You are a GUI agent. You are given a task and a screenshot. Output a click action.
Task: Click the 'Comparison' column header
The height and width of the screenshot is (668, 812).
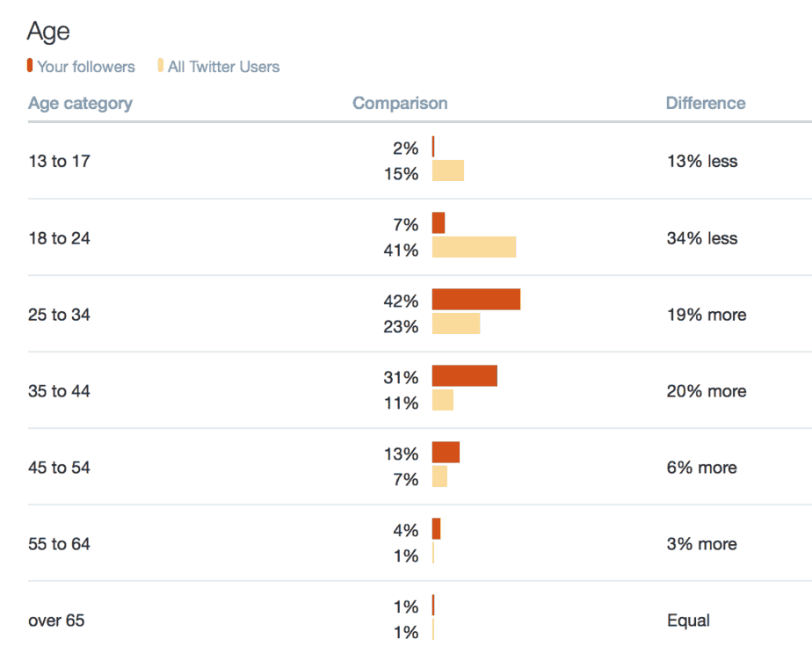point(400,103)
